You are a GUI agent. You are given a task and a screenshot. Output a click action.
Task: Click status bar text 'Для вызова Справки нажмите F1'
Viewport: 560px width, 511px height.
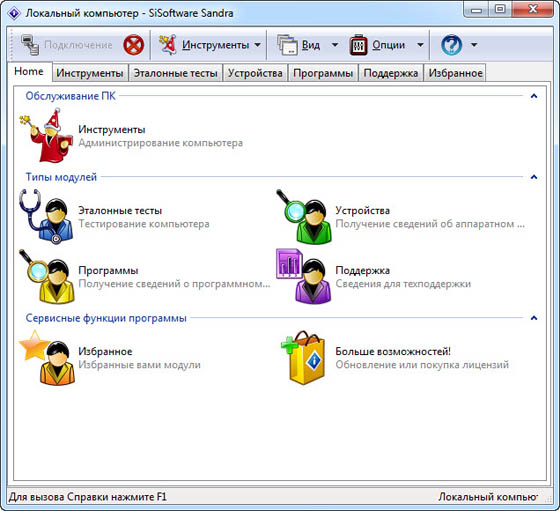88,497
